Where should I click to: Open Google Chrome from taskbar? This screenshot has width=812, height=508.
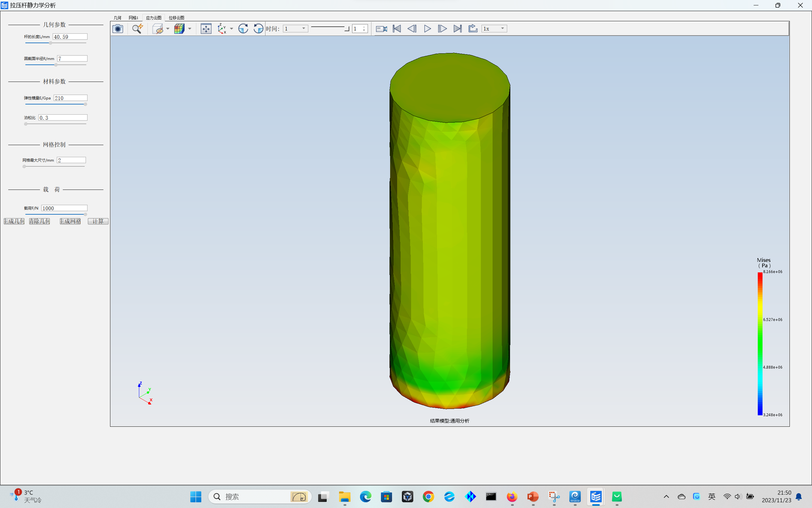[429, 497]
